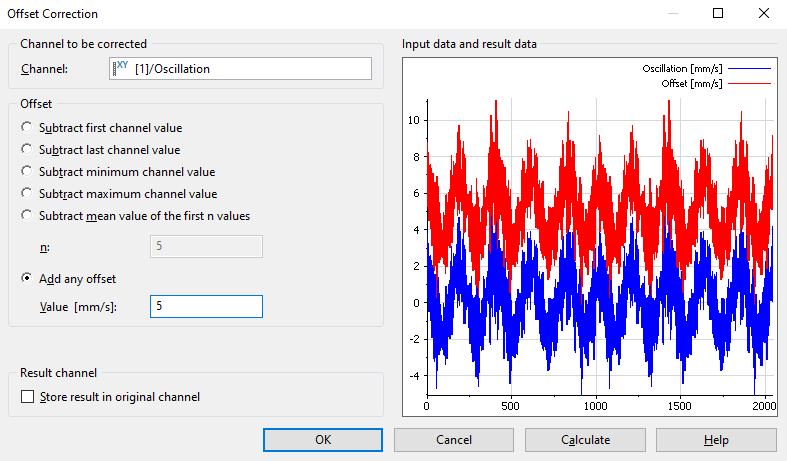
Task: Close the Offset Correction dialog
Action: tap(764, 14)
